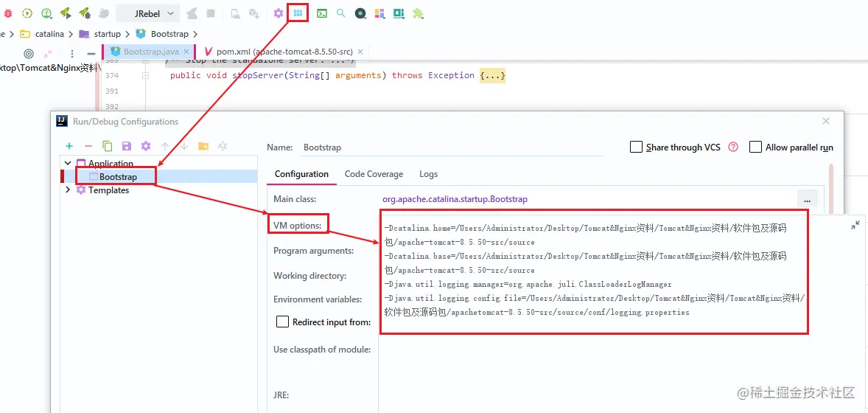868x413 pixels.
Task: Debug with JRebel rocket-bug icon
Action: (84, 13)
